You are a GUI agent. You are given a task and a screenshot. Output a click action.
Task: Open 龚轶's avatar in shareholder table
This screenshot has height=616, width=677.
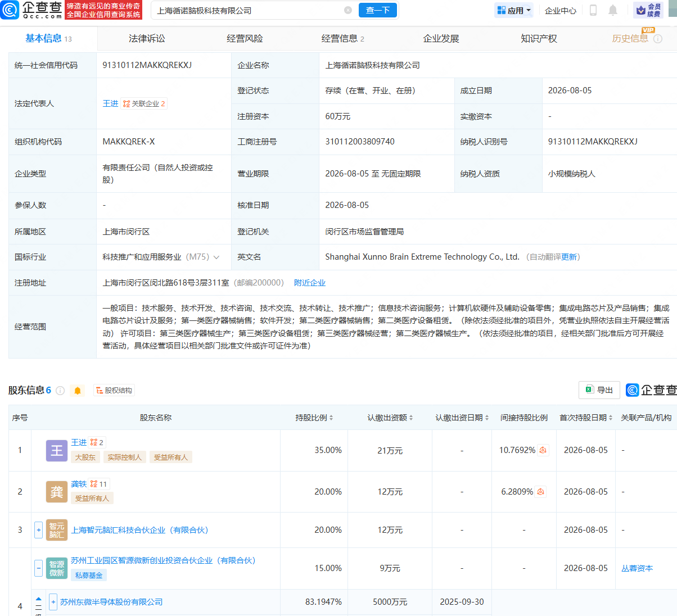[x=57, y=492]
